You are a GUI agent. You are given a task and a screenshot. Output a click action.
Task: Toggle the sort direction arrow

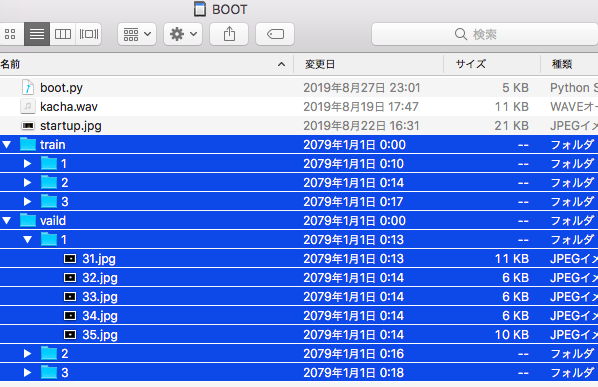click(x=281, y=64)
